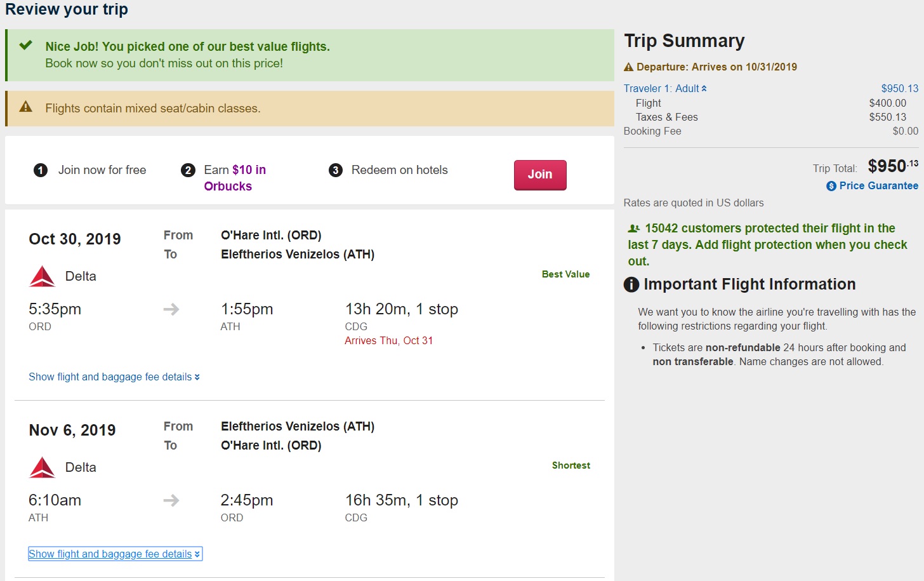Click the Price Guarantee dollar icon

click(x=831, y=186)
